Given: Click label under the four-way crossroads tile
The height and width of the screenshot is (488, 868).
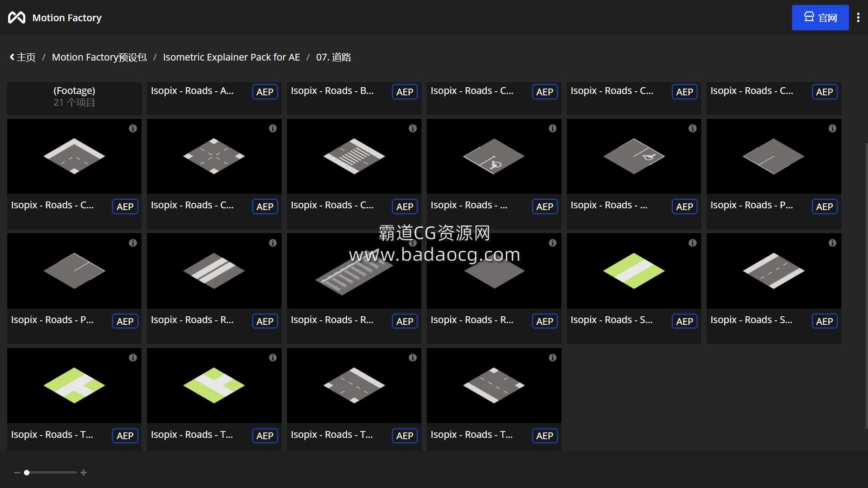Looking at the screenshot, I should pyautogui.click(x=192, y=205).
